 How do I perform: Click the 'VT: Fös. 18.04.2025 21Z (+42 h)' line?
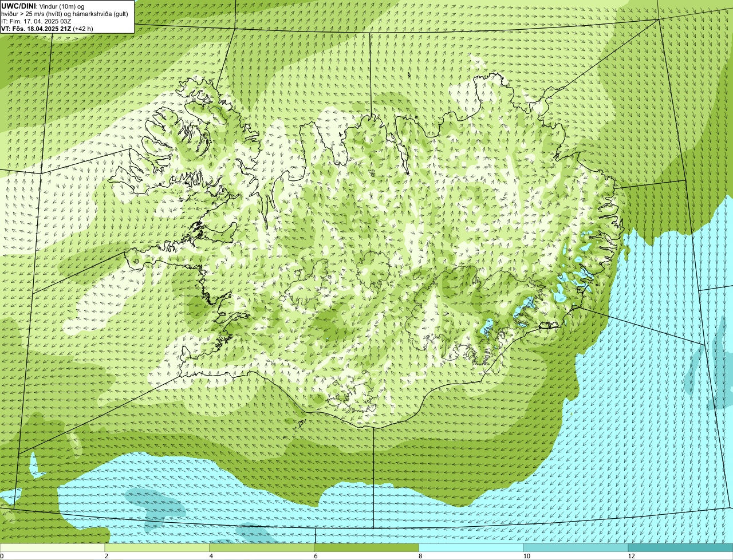(x=47, y=29)
